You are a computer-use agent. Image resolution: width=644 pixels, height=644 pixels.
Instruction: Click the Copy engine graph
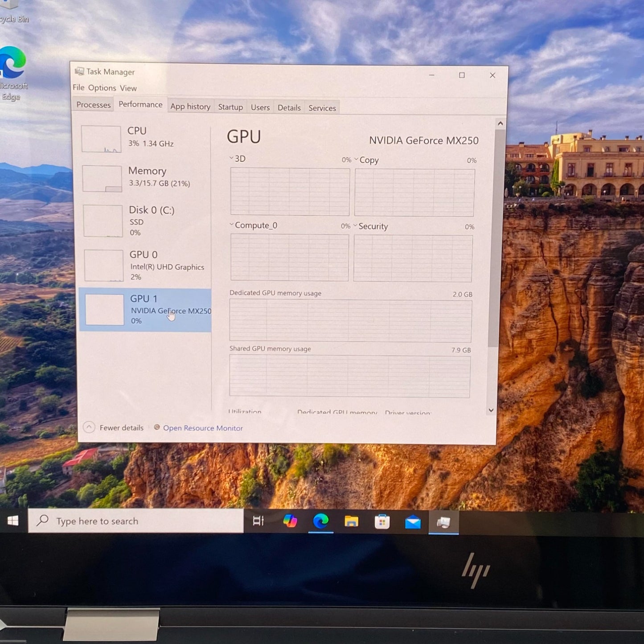click(x=414, y=193)
